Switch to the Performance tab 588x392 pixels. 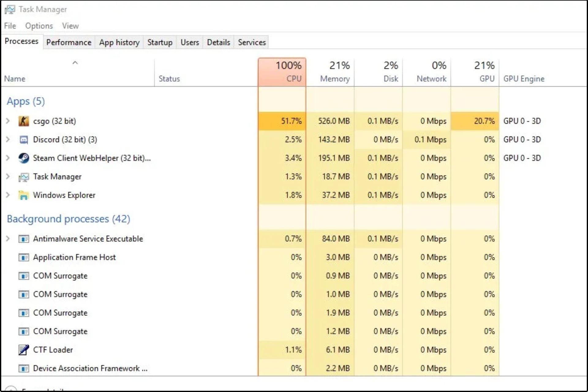point(68,42)
